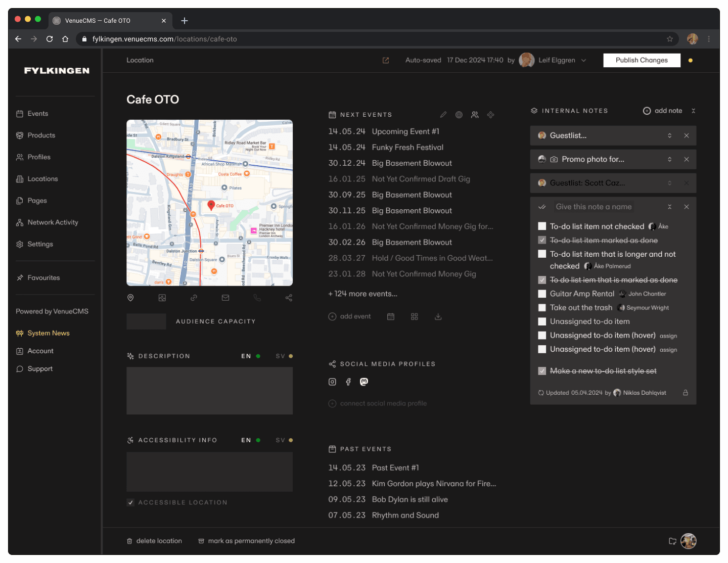Switch Description language to SV
Screen dimensions: 728x563
[x=284, y=356]
